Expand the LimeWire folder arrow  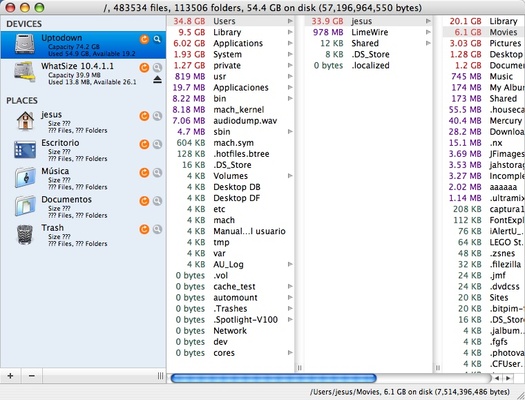[x=428, y=32]
